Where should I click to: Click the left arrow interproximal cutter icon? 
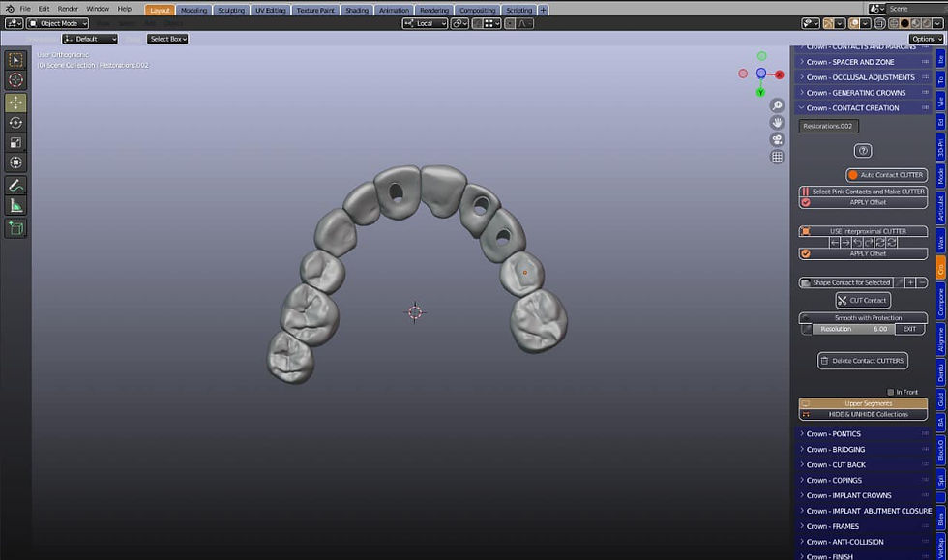tap(834, 243)
